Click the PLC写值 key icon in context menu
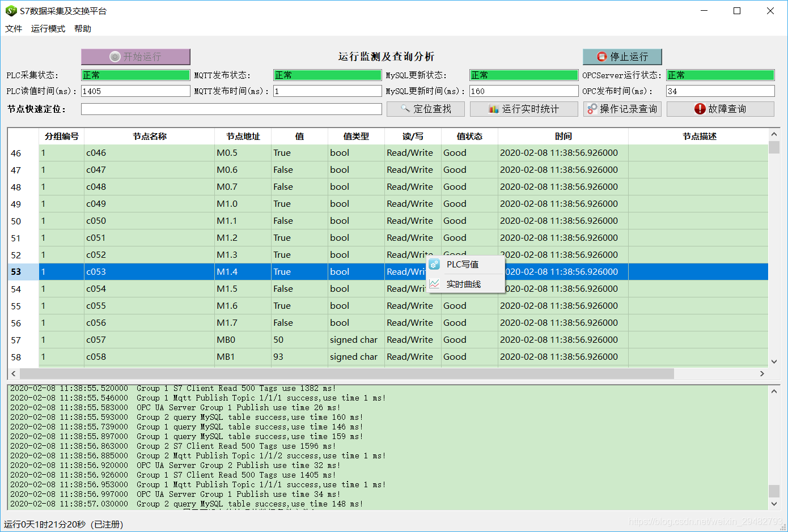 coord(434,264)
